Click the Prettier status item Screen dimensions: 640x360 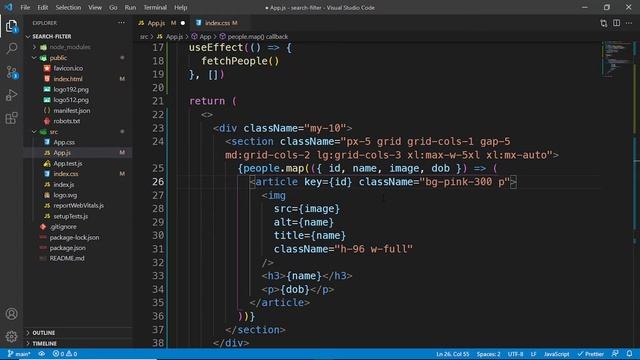click(590, 354)
